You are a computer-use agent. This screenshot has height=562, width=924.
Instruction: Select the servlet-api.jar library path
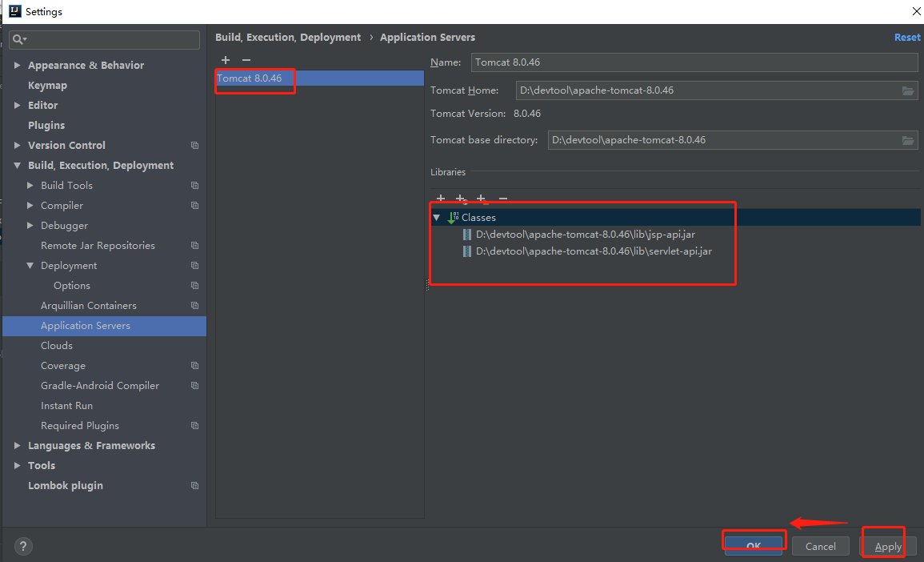point(594,252)
